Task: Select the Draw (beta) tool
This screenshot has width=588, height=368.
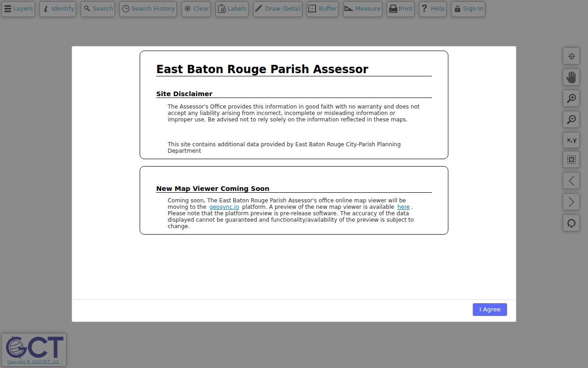Action: [x=277, y=9]
